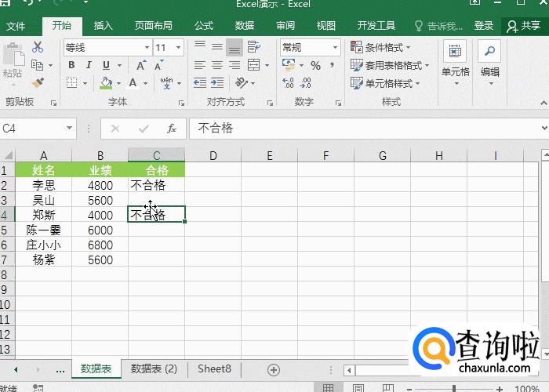The width and height of the screenshot is (549, 392).
Task: Open 单元格样式 cell styles
Action: click(385, 84)
